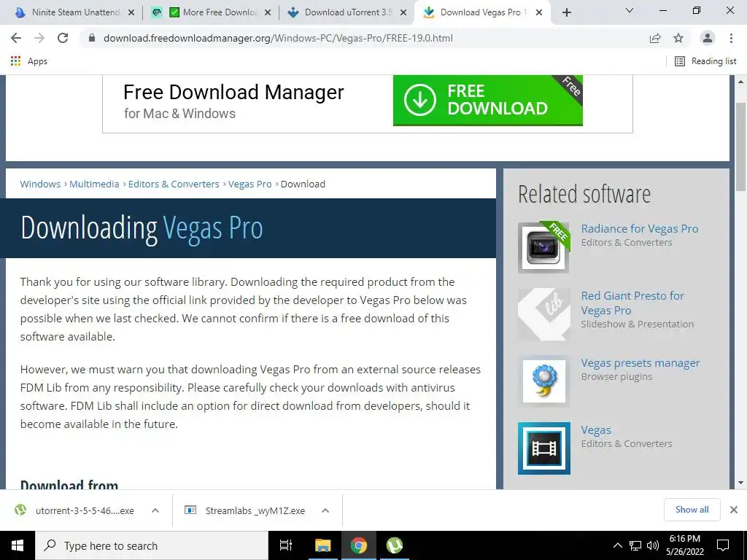The image size is (747, 560).
Task: Open the Chrome three-dot menu
Action: coord(731,38)
